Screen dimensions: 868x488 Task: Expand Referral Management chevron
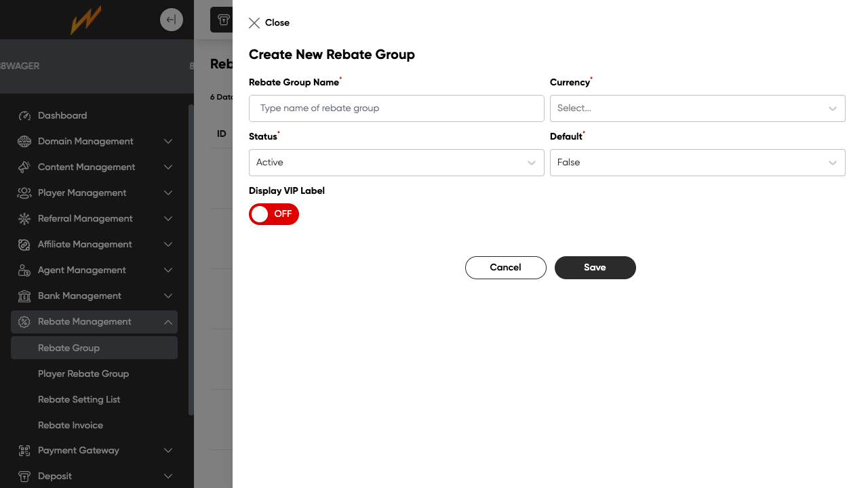[168, 219]
